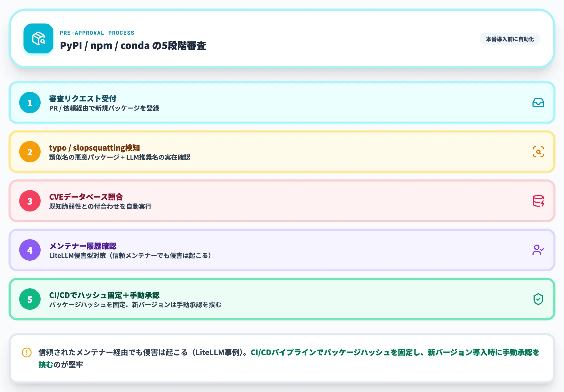Click the database lightning icon on CVE card
The image size is (564, 392).
538,201
